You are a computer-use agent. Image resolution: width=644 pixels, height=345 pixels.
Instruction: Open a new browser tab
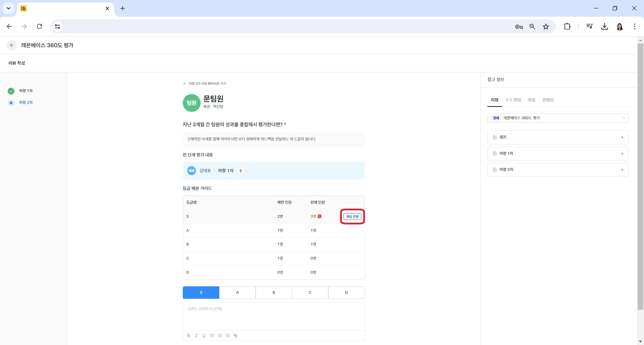pyautogui.click(x=123, y=8)
